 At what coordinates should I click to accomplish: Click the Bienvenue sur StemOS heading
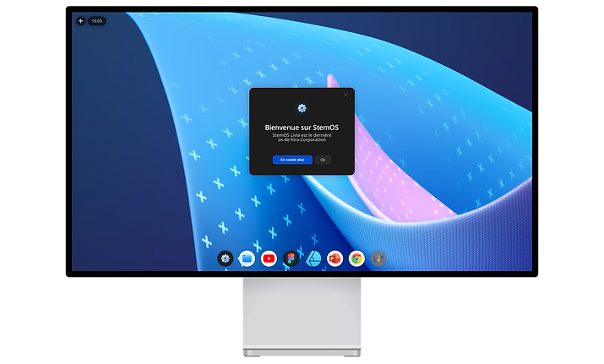point(302,128)
